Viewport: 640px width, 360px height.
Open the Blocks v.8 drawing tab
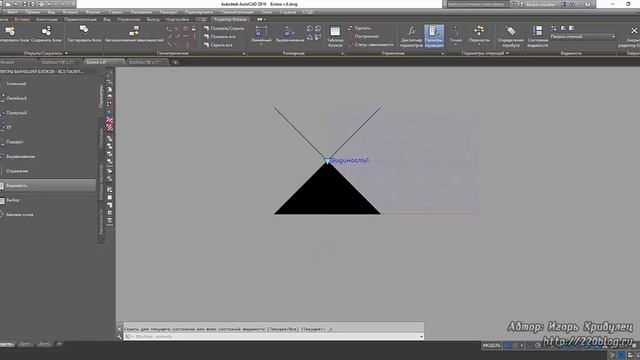(104, 62)
